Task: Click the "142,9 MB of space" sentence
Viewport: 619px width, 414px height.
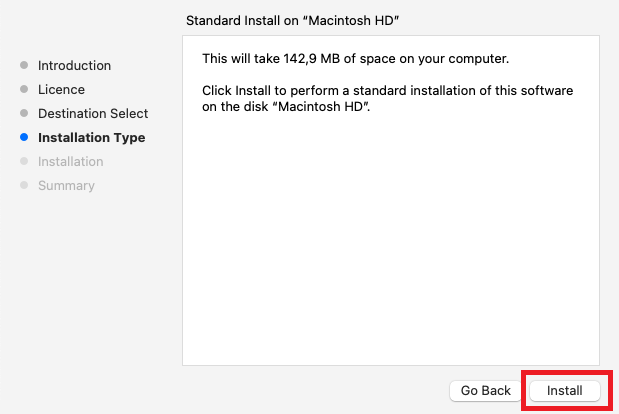Action: [x=355, y=58]
